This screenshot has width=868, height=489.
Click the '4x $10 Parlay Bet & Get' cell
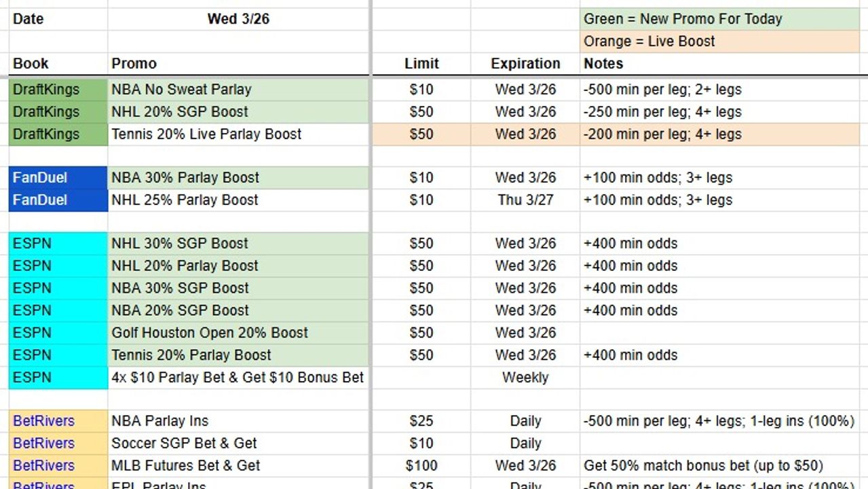point(238,377)
